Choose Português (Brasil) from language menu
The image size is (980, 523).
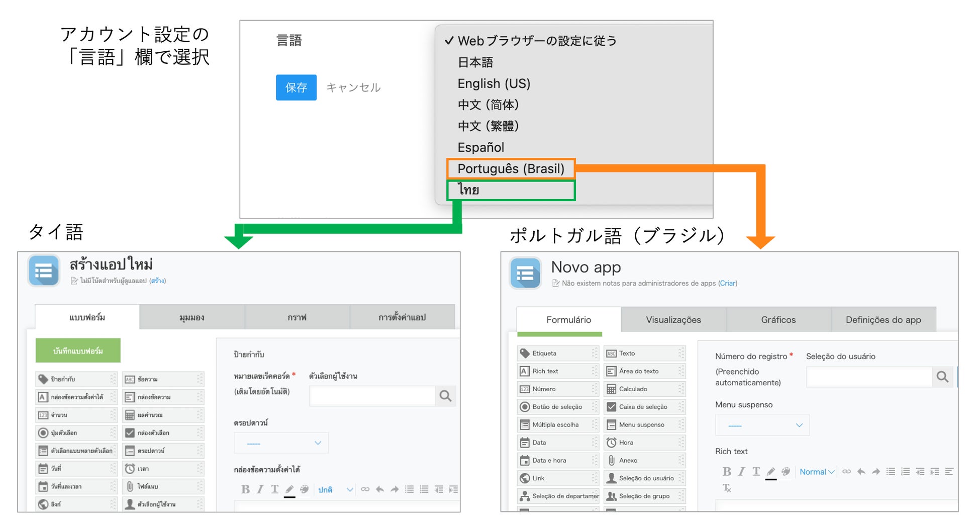coord(511,168)
